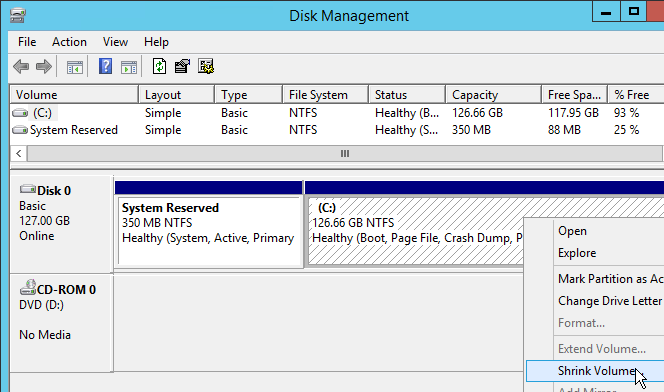The width and height of the screenshot is (664, 392).
Task: Sort by the Type column header
Action: [x=249, y=95]
